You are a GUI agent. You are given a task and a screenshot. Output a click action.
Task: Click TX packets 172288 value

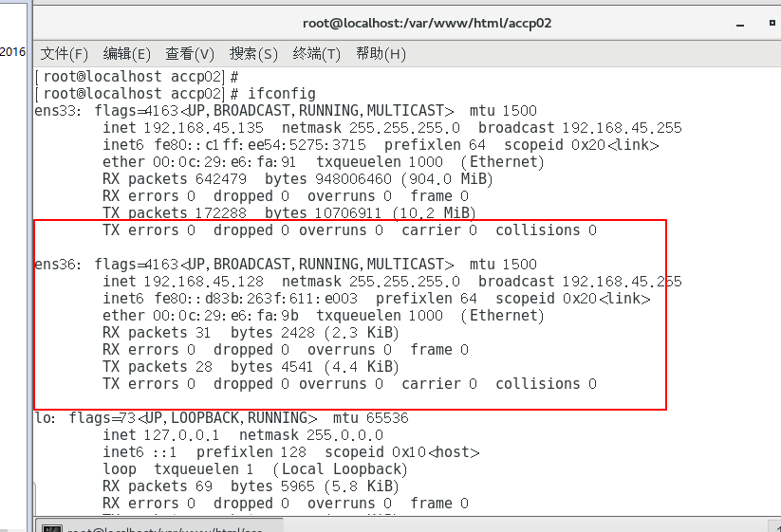[x=221, y=213]
